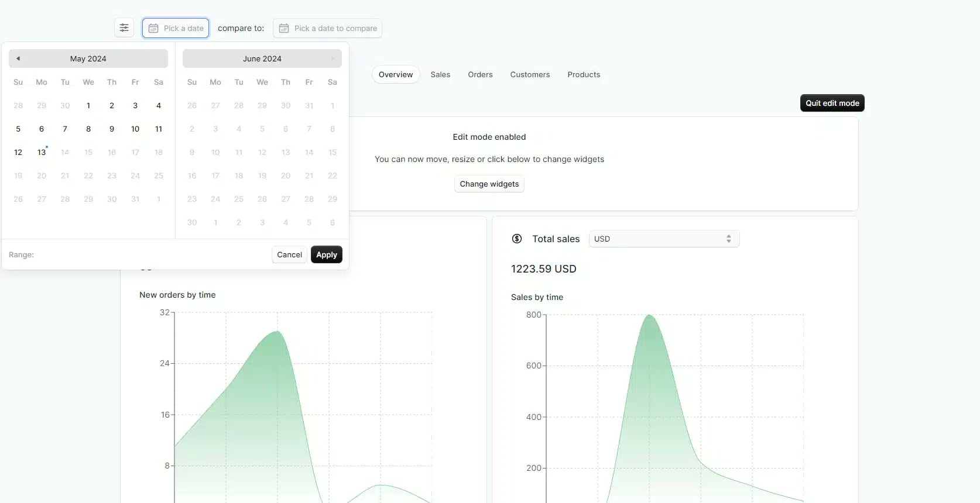
Task: Click the June 2024 month header
Action: [x=262, y=58]
